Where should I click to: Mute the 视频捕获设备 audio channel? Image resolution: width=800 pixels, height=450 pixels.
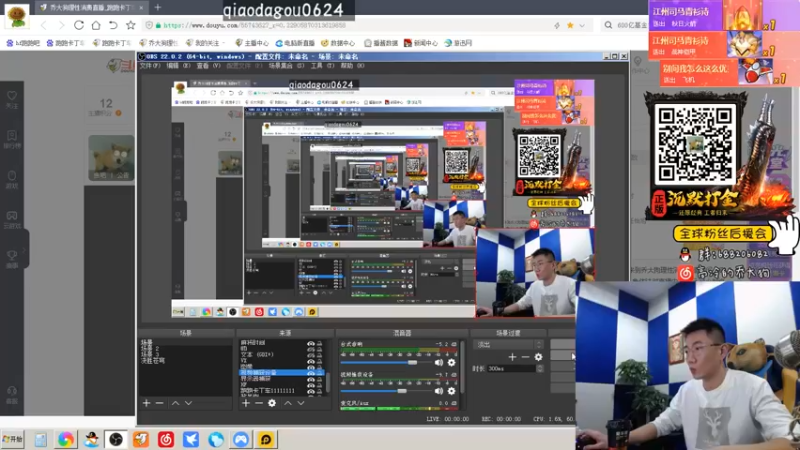[x=439, y=391]
